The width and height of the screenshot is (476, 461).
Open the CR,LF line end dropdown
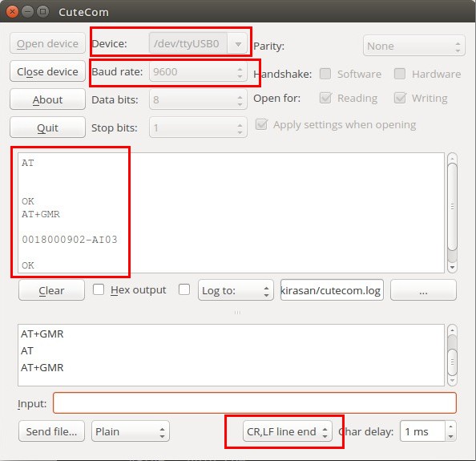[287, 431]
